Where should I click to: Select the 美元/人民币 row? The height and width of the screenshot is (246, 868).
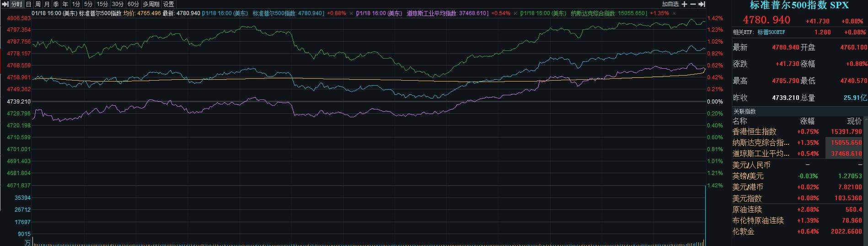coord(798,165)
